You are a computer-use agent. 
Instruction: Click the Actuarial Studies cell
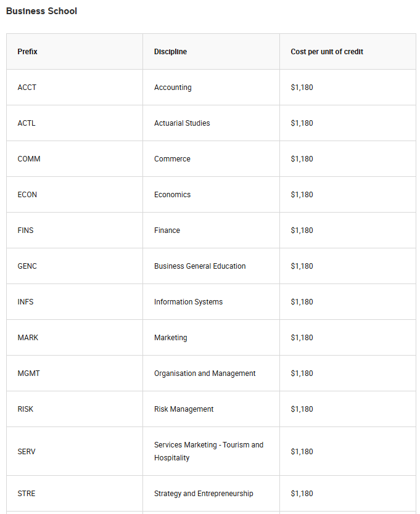click(x=182, y=123)
